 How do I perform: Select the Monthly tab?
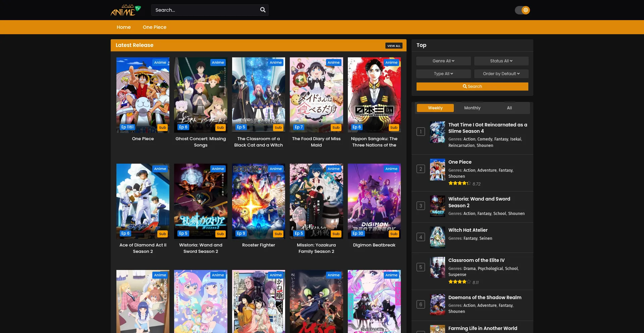[x=472, y=108]
